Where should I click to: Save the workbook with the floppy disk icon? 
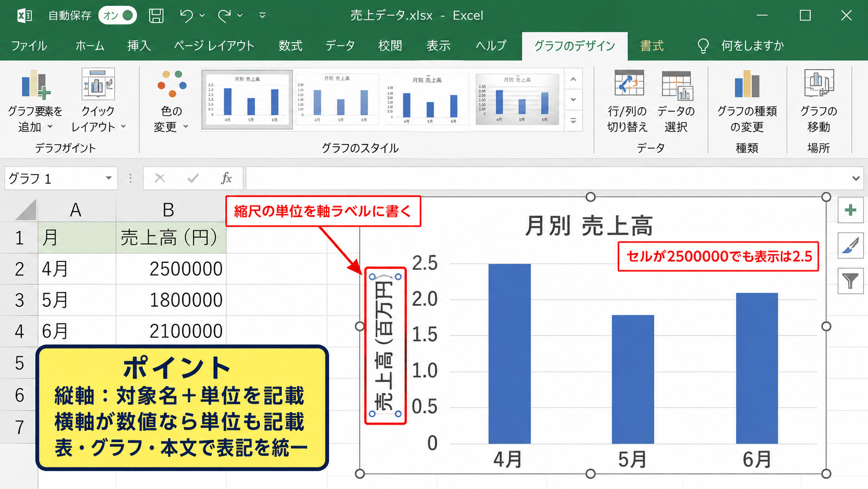pyautogui.click(x=156, y=16)
